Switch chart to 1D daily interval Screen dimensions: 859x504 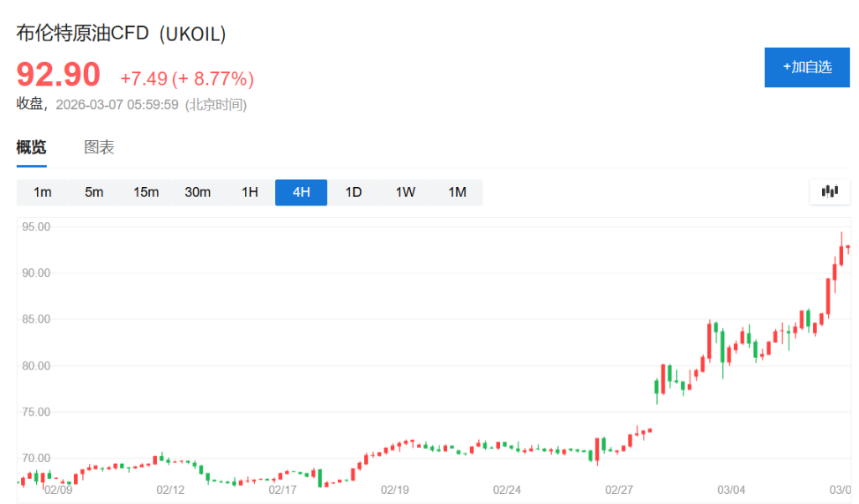click(353, 192)
